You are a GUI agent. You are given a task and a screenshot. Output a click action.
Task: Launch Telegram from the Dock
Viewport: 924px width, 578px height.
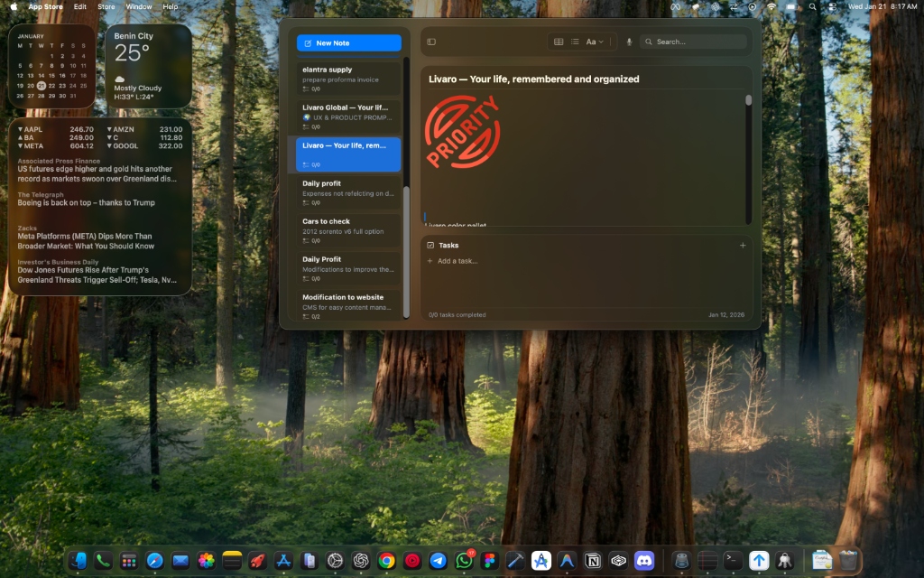[438, 560]
